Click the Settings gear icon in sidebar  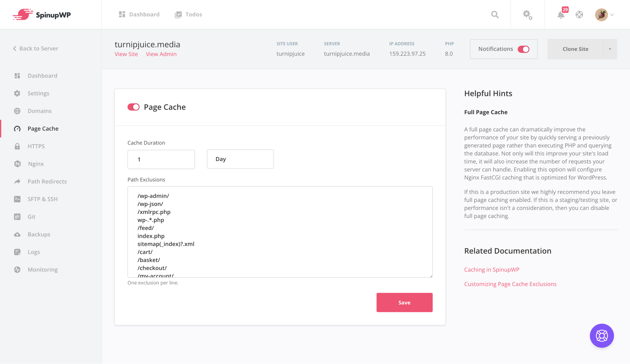coord(17,93)
